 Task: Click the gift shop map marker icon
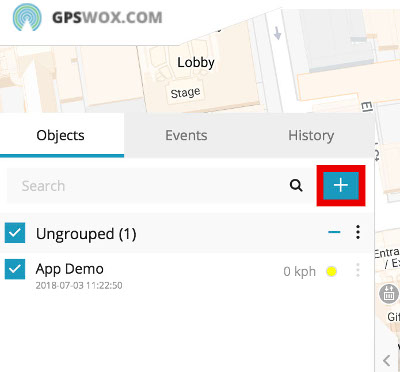389,294
